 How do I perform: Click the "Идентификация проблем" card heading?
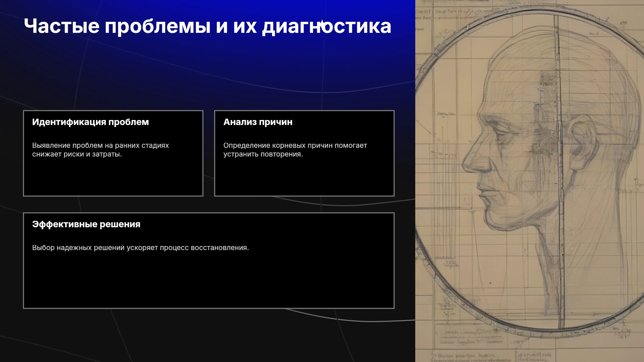pos(91,122)
